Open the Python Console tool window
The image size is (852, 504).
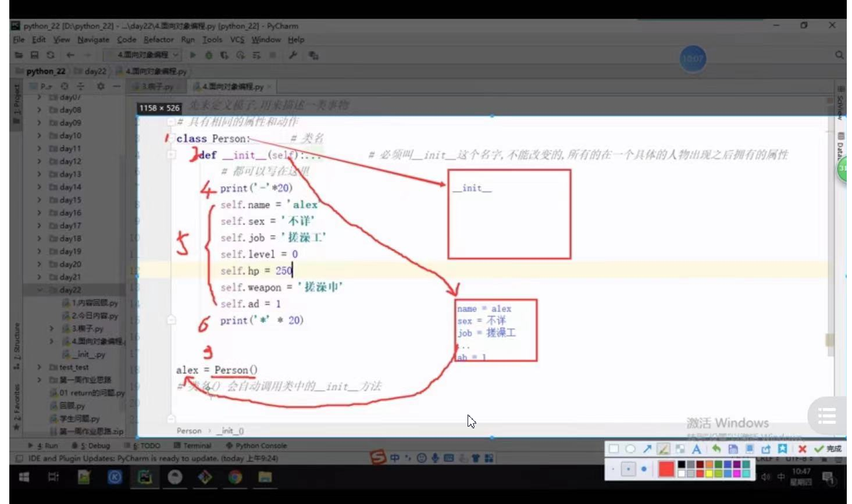pyautogui.click(x=256, y=446)
